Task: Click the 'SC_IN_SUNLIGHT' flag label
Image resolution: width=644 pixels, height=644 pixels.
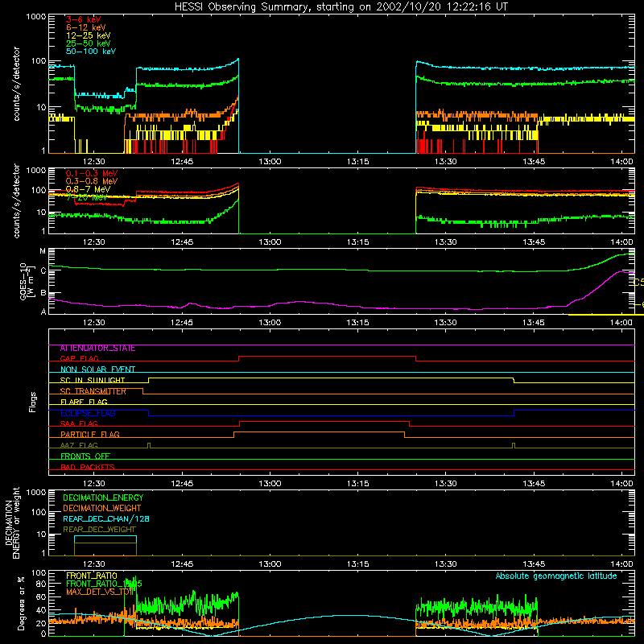Action: coord(93,380)
